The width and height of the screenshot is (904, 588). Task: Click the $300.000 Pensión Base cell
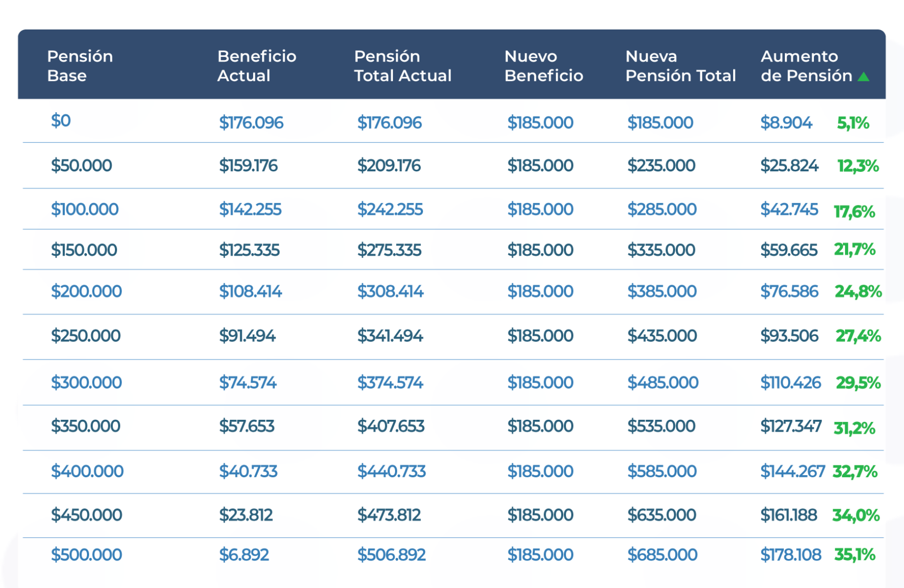(86, 383)
